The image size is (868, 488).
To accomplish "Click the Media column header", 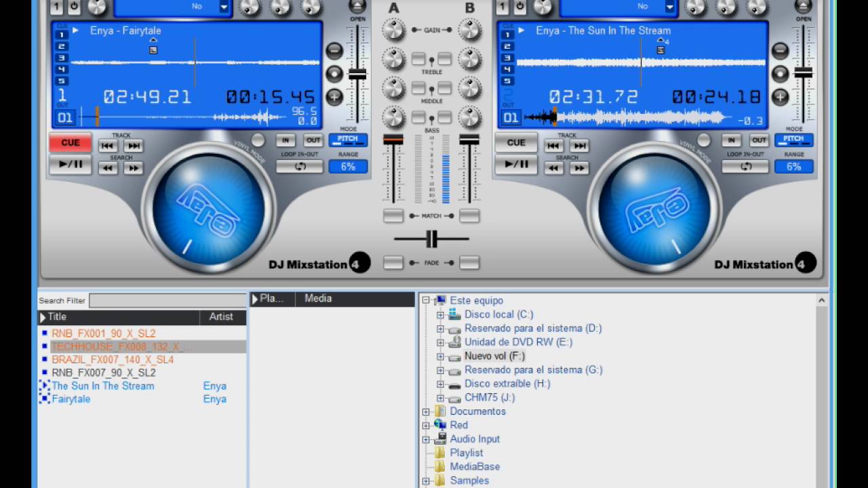I will click(355, 299).
